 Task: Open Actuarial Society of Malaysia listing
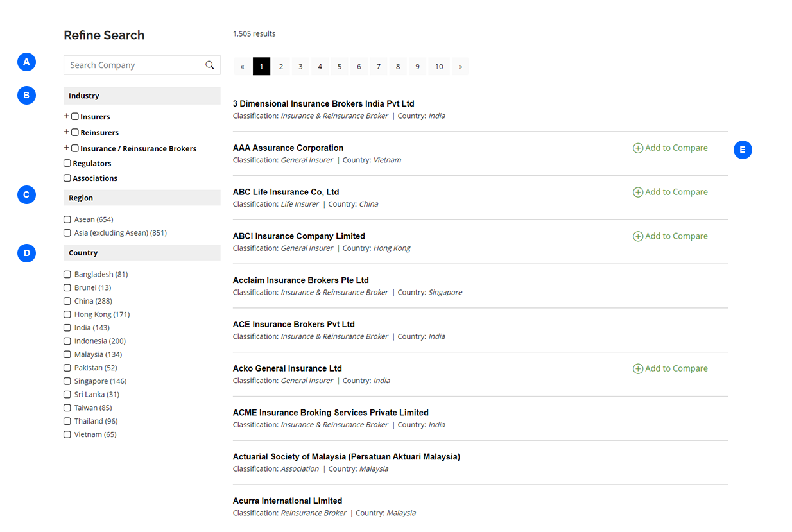coord(347,457)
